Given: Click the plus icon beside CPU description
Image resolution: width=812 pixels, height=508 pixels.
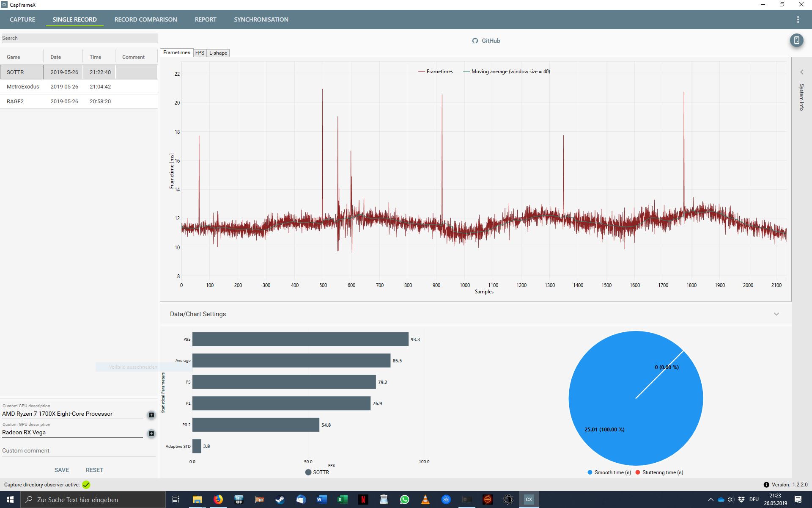Looking at the screenshot, I should (151, 415).
